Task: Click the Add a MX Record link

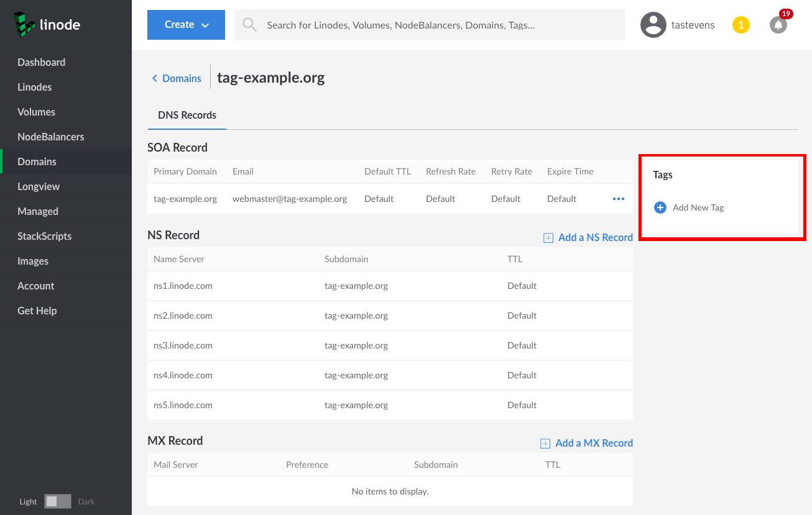Action: coord(594,443)
